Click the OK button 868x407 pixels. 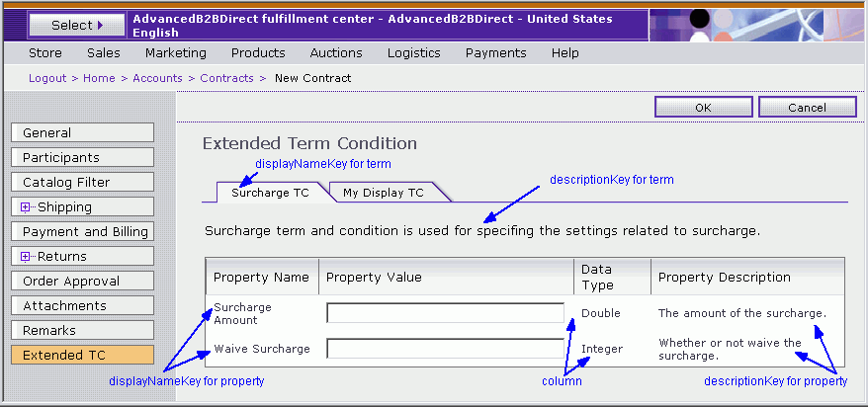point(703,108)
